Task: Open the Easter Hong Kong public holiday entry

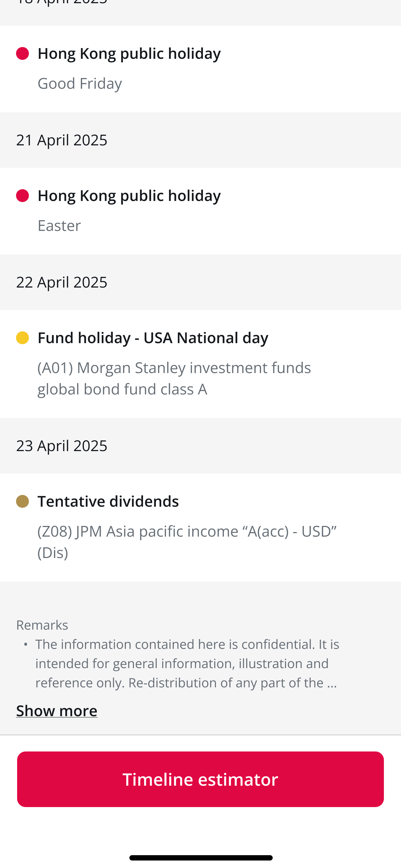Action: click(129, 196)
